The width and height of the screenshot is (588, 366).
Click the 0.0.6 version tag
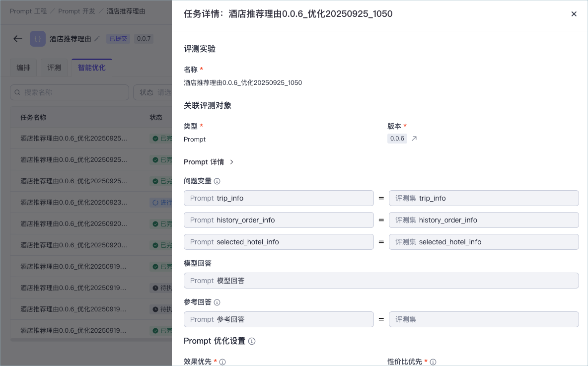397,139
